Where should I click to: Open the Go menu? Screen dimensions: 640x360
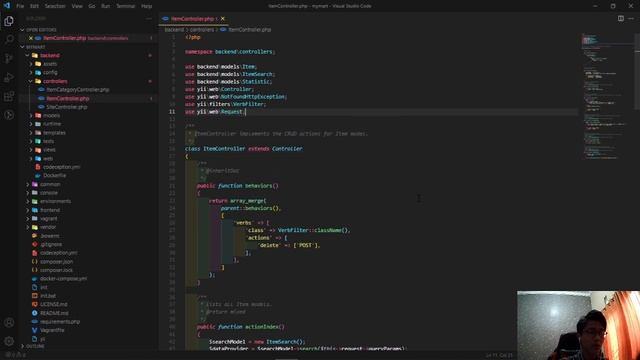[92, 6]
